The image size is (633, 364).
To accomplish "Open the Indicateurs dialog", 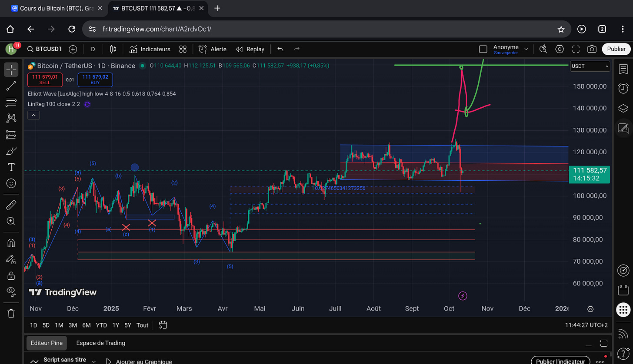I will pos(150,49).
